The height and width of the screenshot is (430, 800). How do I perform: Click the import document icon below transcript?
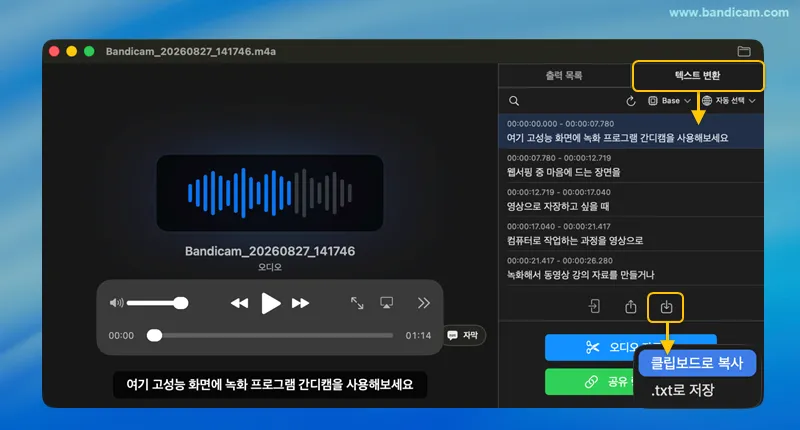(594, 307)
